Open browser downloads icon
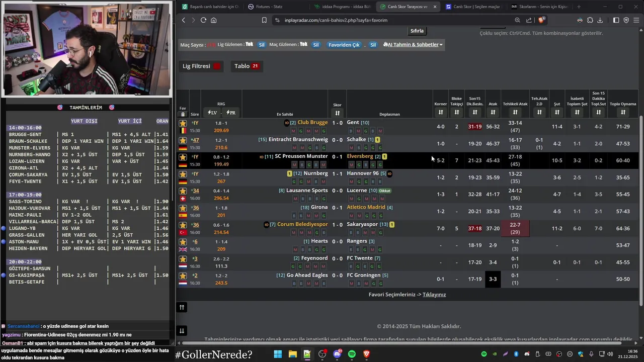The height and width of the screenshot is (362, 644). (600, 20)
